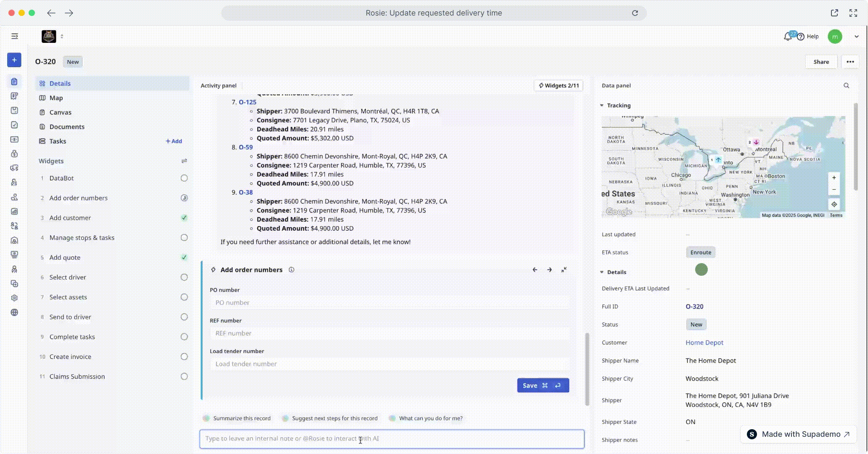Viewport: 868px width, 454px height.
Task: Click the Data panel search icon
Action: pyautogui.click(x=846, y=85)
